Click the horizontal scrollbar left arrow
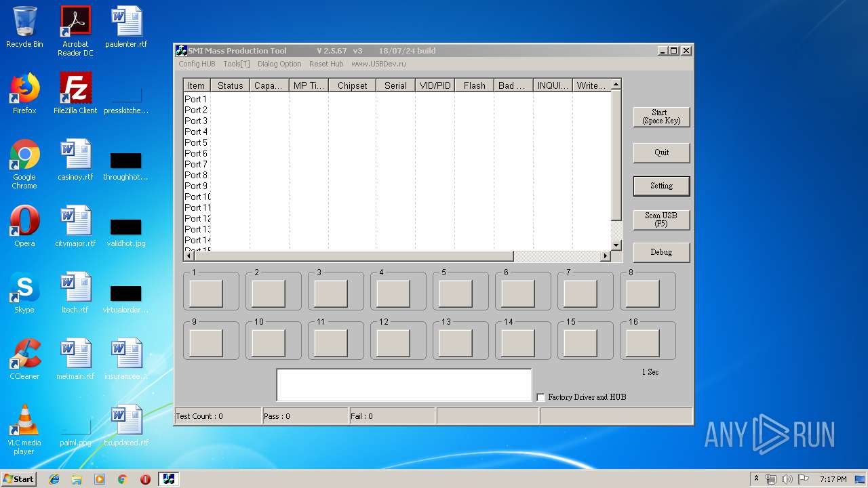 pyautogui.click(x=189, y=256)
